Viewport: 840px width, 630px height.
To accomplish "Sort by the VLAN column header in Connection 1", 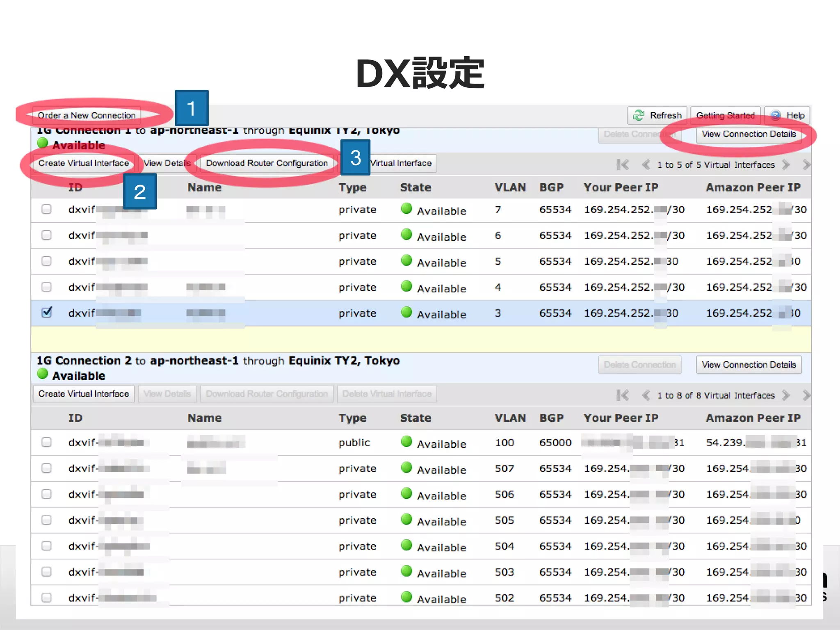I will 510,187.
